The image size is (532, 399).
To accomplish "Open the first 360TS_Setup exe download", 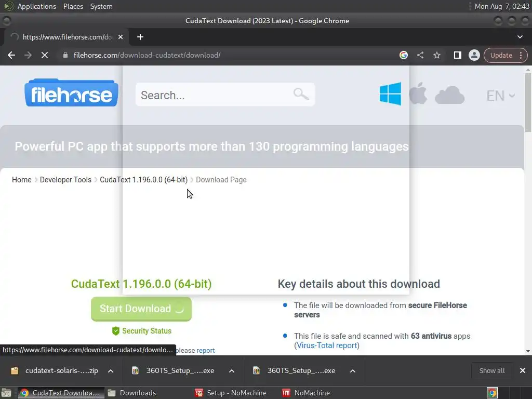I will pos(174,370).
